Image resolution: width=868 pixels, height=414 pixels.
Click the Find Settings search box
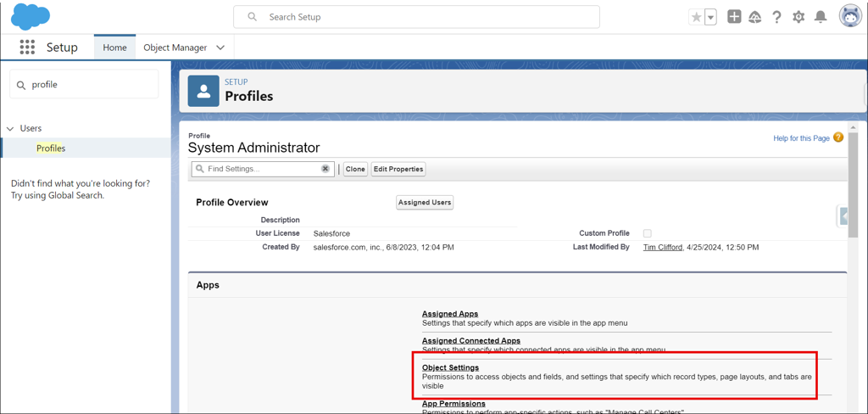coord(263,169)
